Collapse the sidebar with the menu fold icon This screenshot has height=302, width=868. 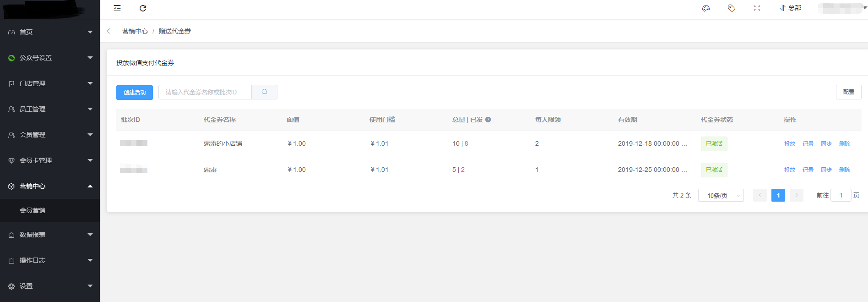(117, 8)
